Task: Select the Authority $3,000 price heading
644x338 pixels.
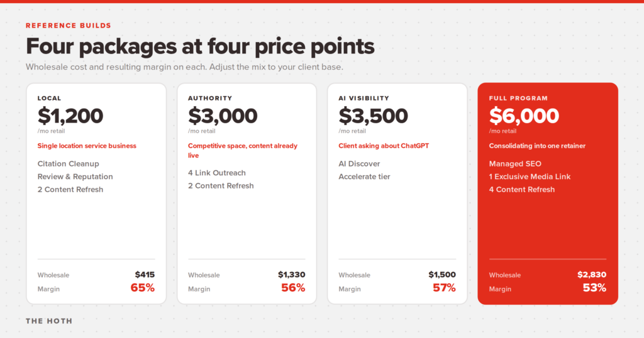Action: (223, 116)
